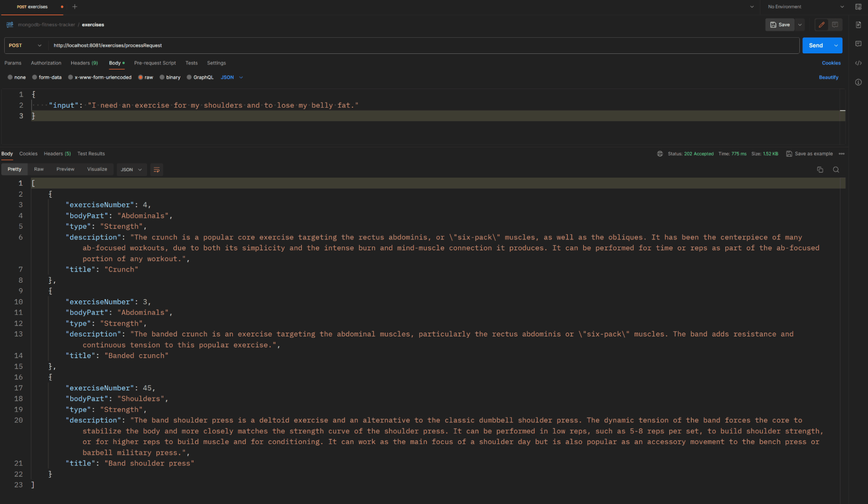Click the Size: 1.52 KB readout
The height and width of the screenshot is (504, 868).
click(x=765, y=154)
